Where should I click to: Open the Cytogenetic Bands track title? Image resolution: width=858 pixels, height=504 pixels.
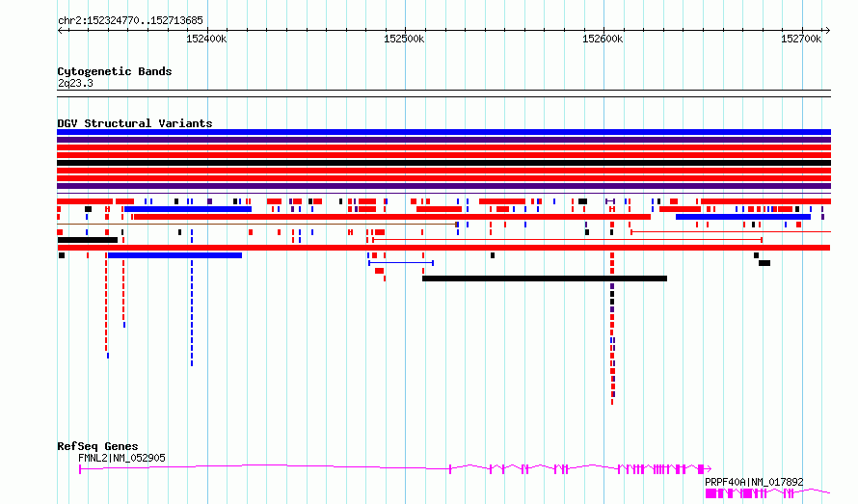[x=115, y=71]
